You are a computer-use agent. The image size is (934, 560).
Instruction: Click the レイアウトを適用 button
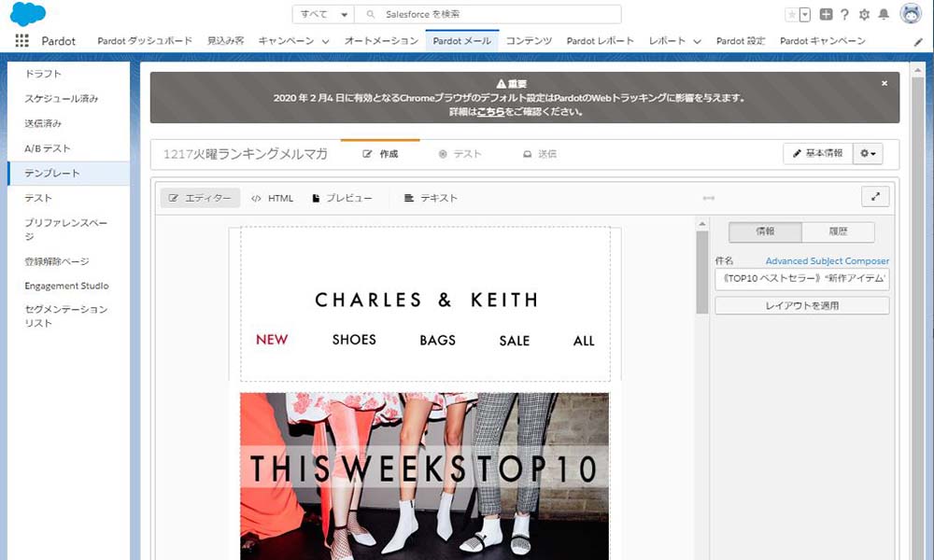(802, 306)
